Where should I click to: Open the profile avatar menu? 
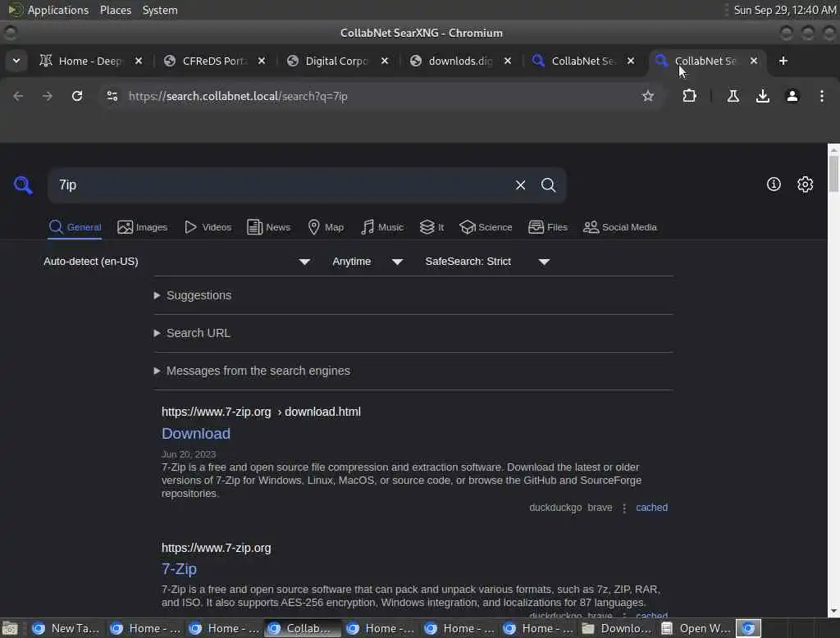792,96
